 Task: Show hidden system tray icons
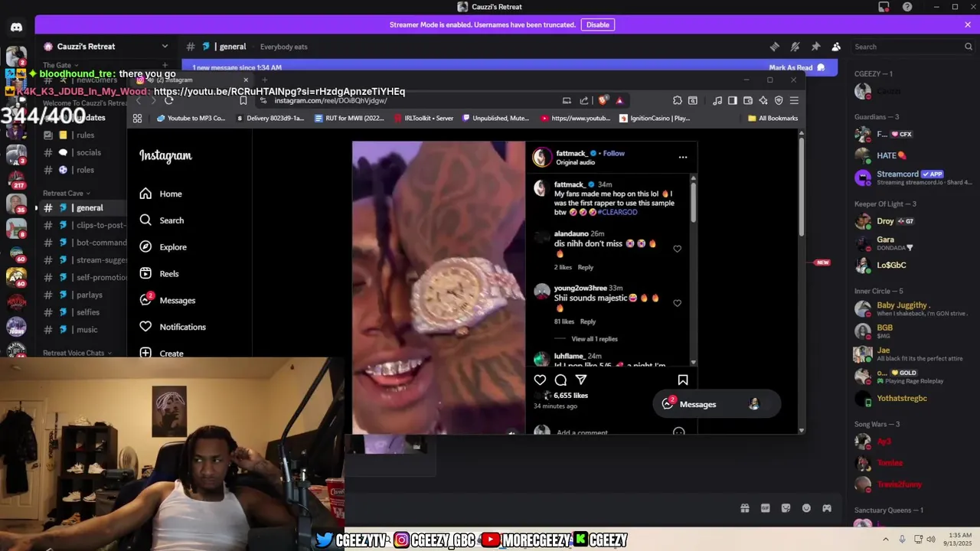886,539
